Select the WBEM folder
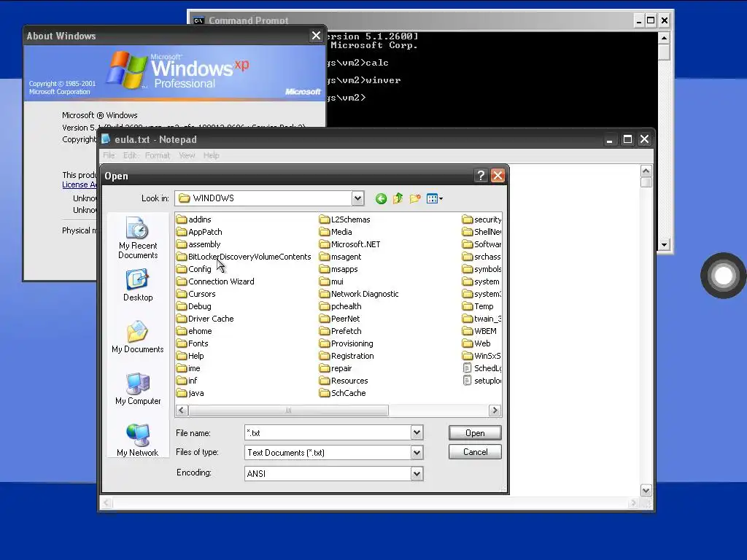 click(480, 331)
